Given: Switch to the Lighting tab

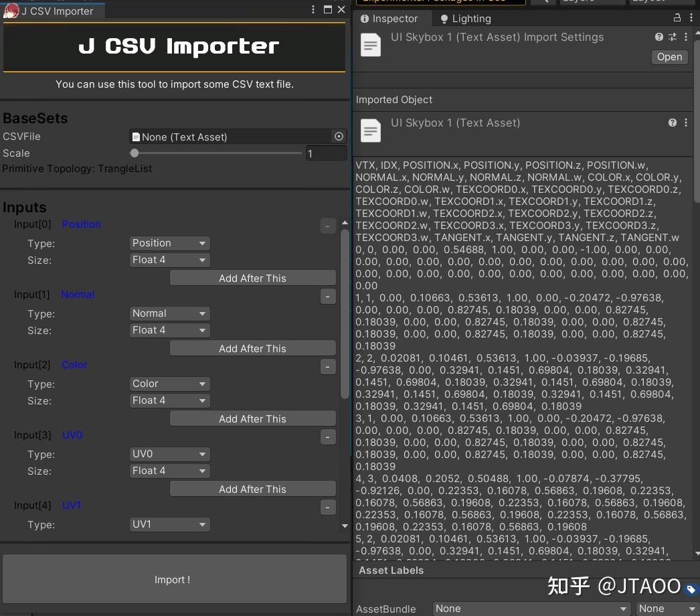Looking at the screenshot, I should pos(466,18).
